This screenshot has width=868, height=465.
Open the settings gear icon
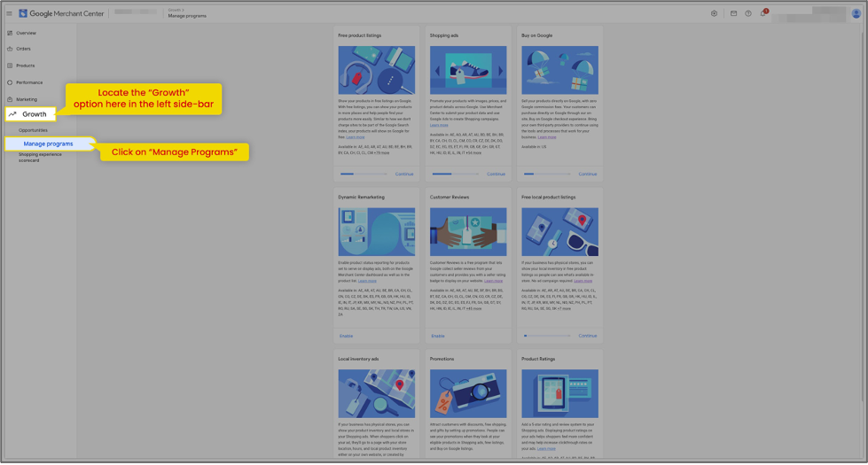tap(714, 13)
